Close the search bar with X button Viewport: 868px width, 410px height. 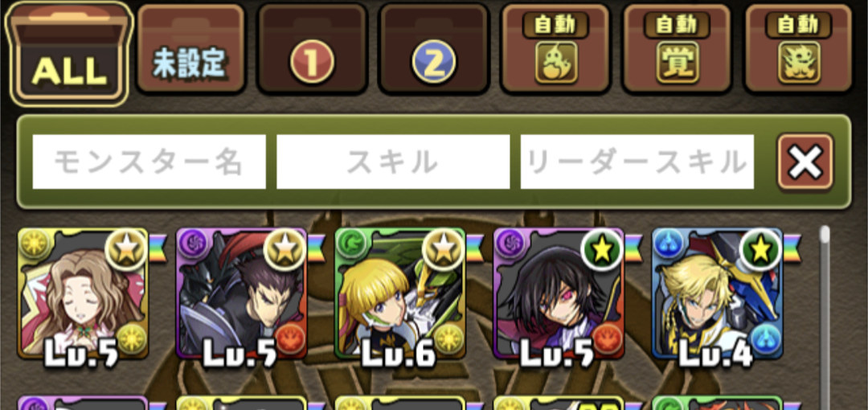tap(805, 162)
